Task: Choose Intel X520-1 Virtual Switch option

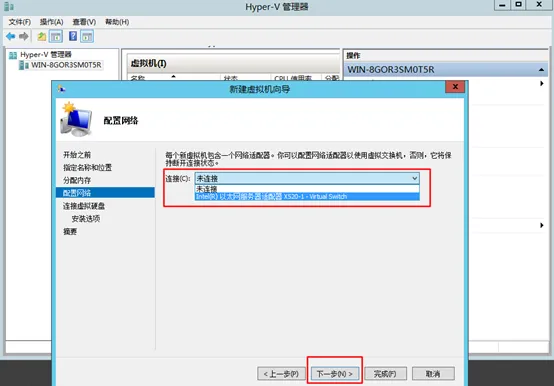Action: click(x=307, y=197)
